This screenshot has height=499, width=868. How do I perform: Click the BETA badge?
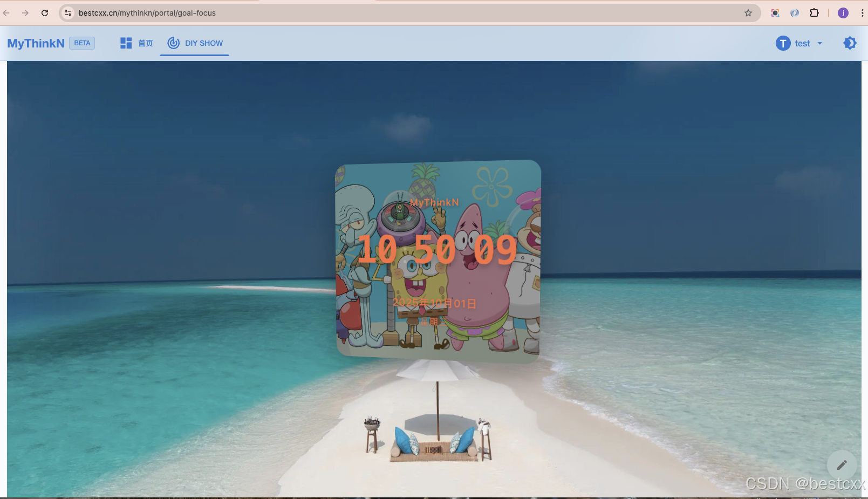click(82, 43)
